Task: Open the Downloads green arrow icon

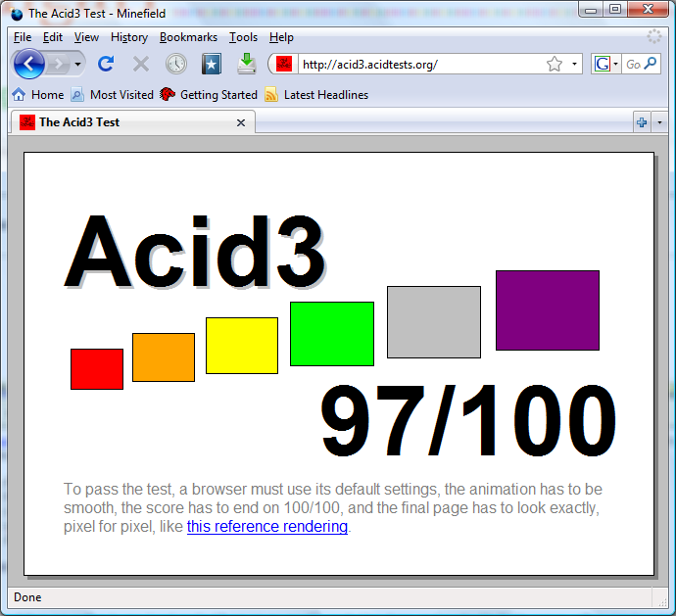Action: [x=247, y=64]
